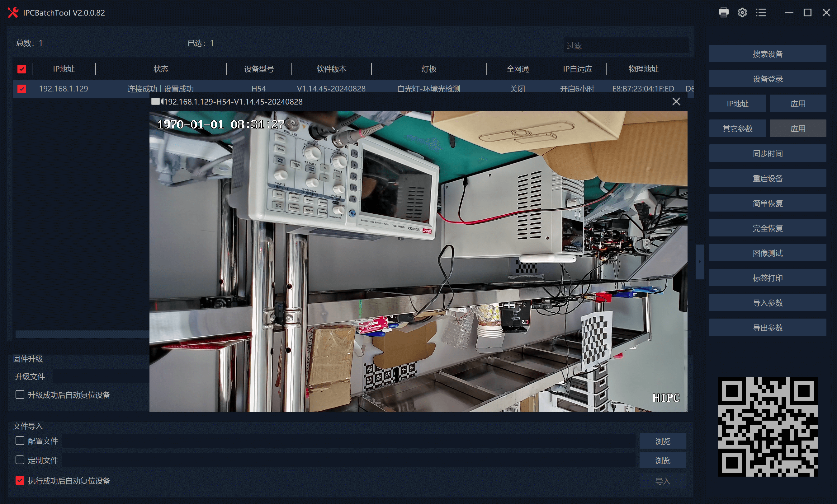Toggle 执行成功后自动复位设备 checkbox
837x504 pixels.
(x=20, y=480)
